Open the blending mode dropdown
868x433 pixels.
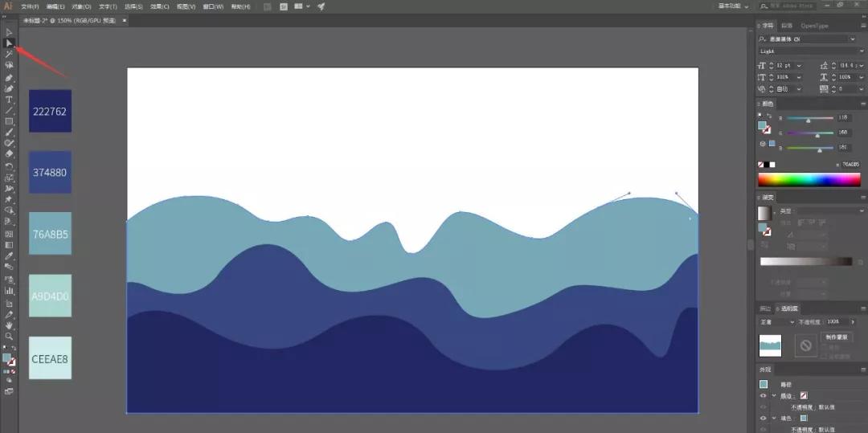[x=777, y=321]
